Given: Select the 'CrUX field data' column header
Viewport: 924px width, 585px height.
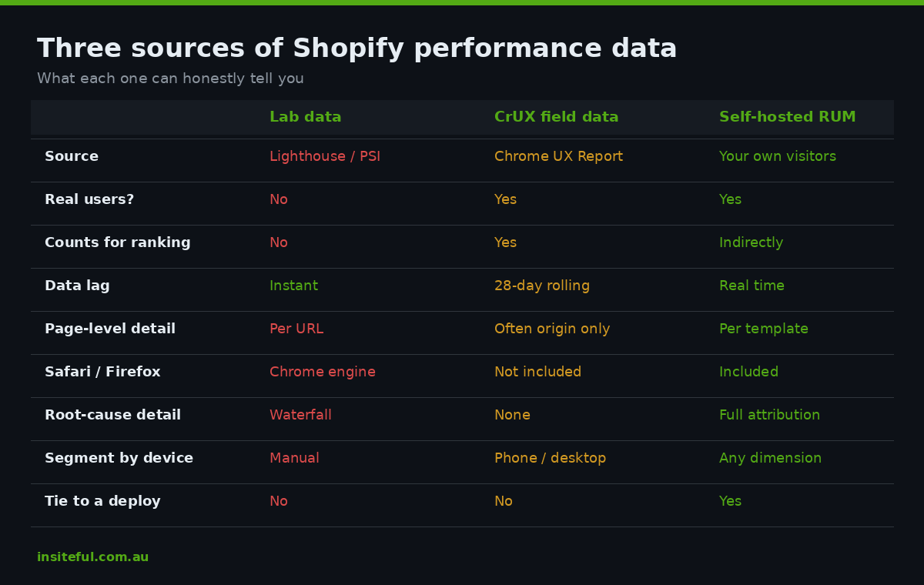Looking at the screenshot, I should [x=556, y=117].
